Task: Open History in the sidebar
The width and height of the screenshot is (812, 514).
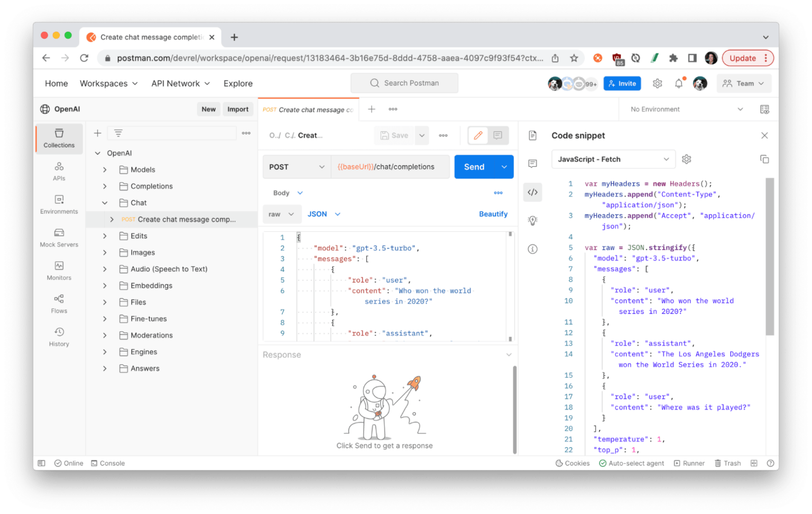Action: pyautogui.click(x=59, y=337)
